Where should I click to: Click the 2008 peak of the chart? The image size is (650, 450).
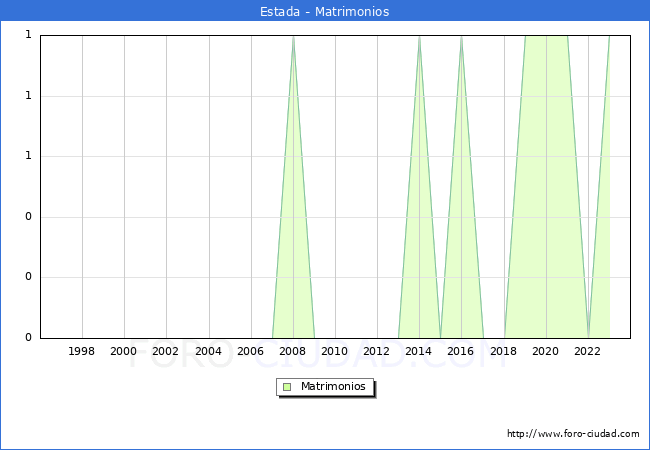(x=293, y=37)
